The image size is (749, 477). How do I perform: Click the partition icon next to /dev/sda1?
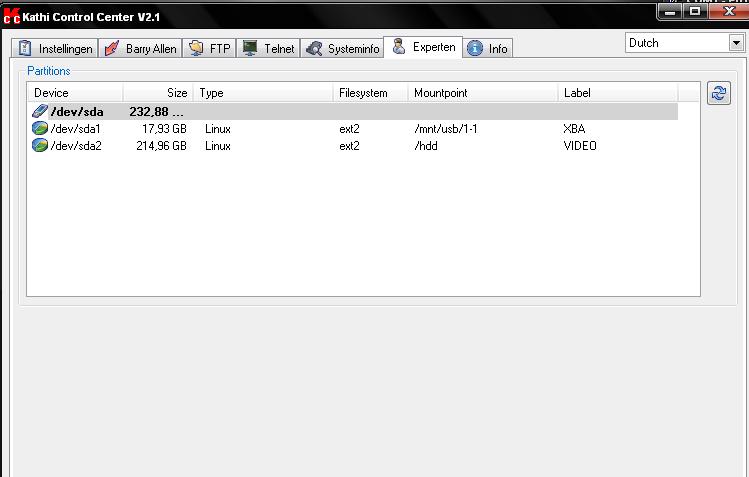(x=40, y=128)
